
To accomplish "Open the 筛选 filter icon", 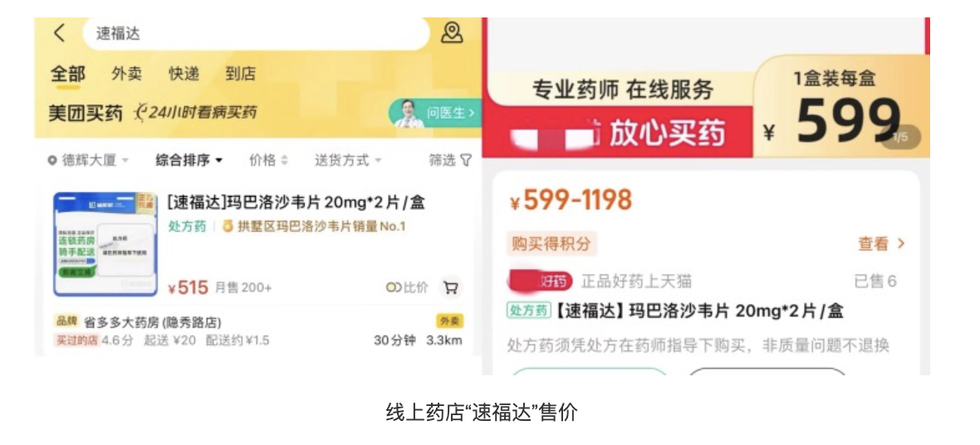I will pos(466,160).
